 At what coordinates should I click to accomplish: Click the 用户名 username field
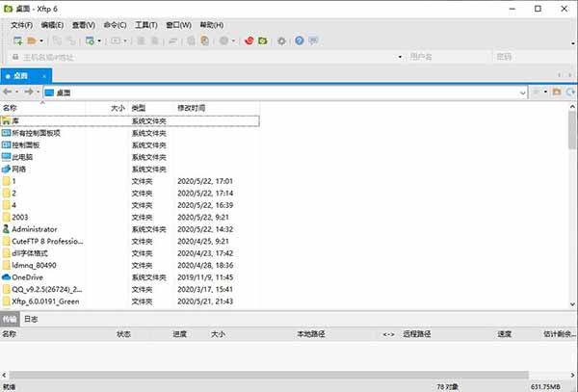[449, 57]
